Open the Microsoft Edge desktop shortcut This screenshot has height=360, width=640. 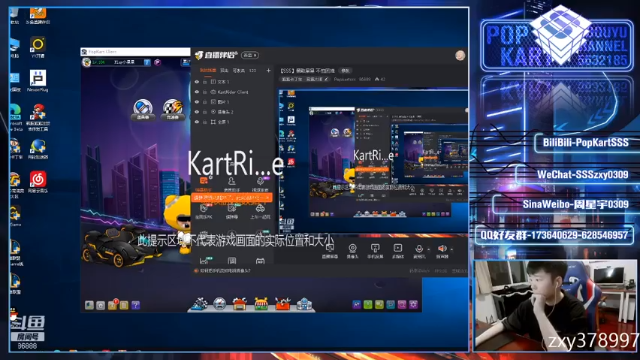click(x=15, y=117)
